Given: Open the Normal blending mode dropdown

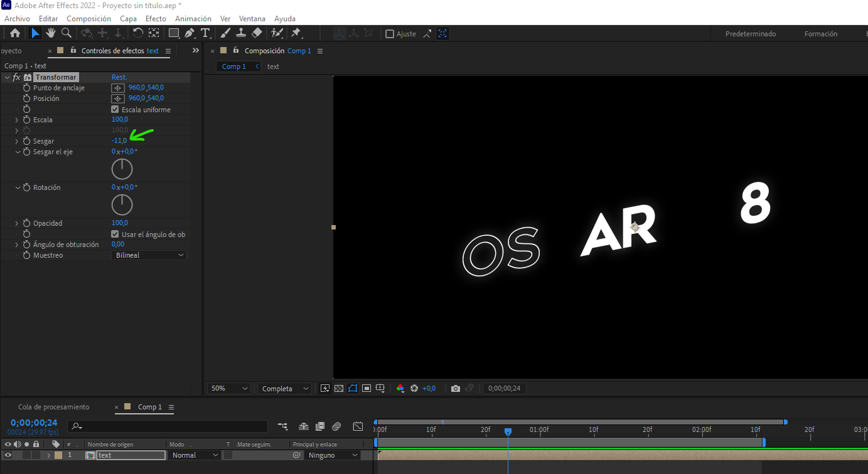Looking at the screenshot, I should [x=195, y=455].
